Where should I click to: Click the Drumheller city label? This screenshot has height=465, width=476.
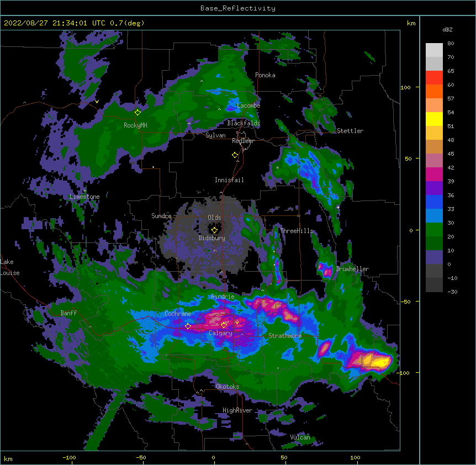[x=352, y=269]
